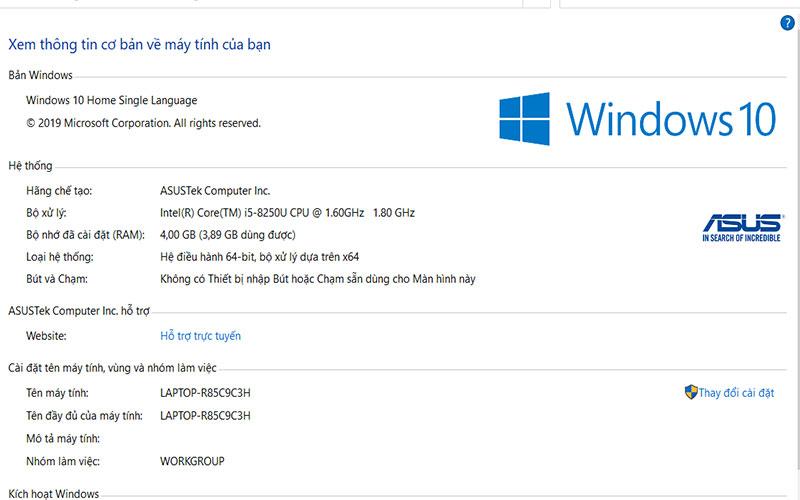Open the Hỗ trợ trực tuyến support link
800x500 pixels.
pos(200,336)
